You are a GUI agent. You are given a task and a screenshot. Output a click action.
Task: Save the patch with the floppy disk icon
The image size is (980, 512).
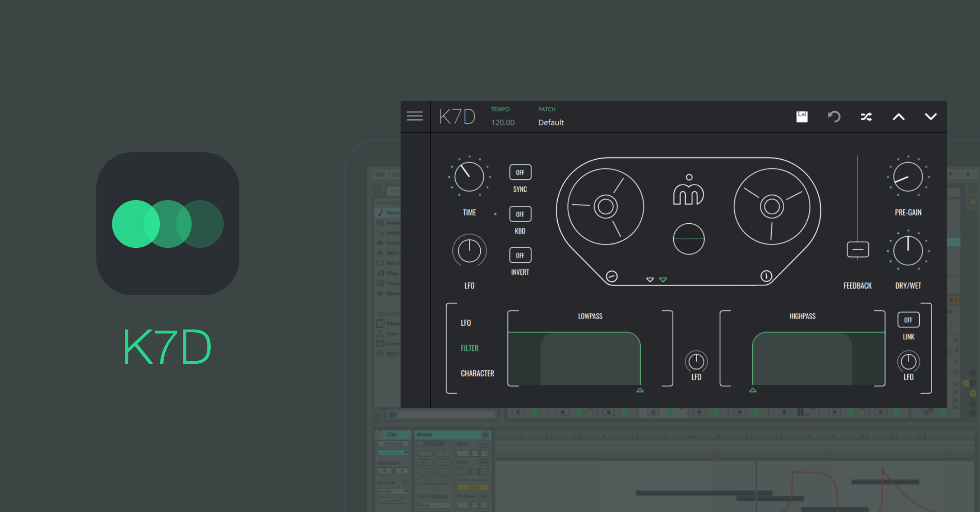click(x=802, y=117)
